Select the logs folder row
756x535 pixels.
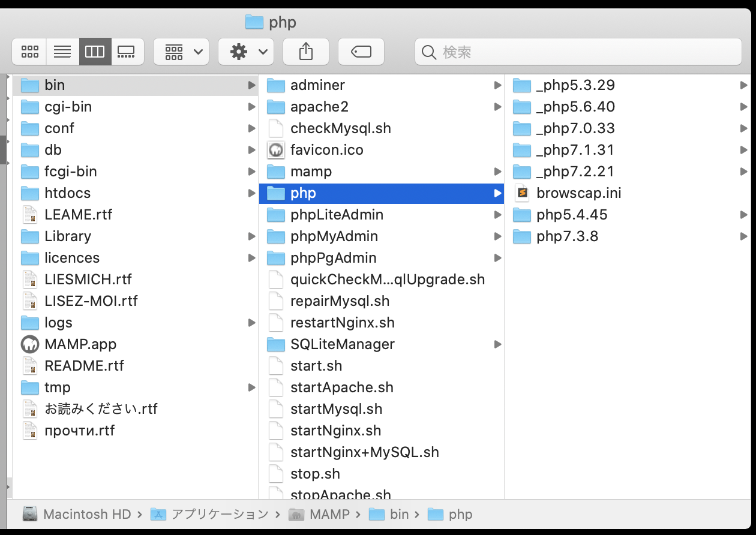tap(136, 323)
